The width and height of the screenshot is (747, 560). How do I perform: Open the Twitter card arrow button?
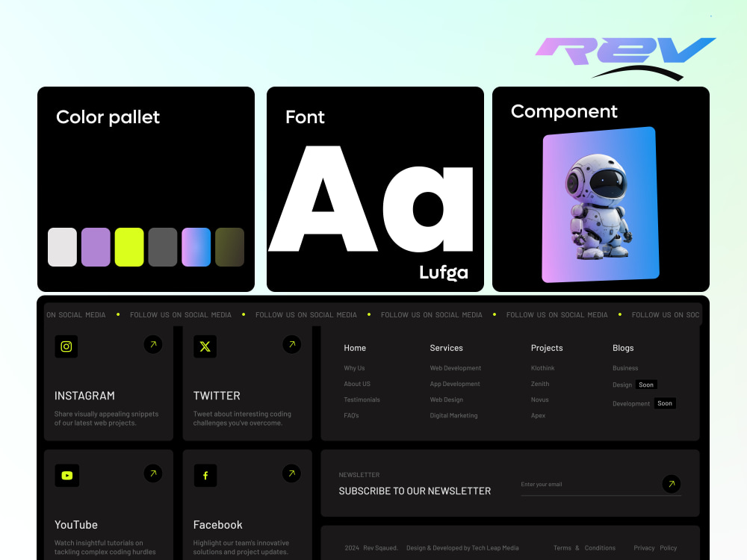(x=291, y=344)
